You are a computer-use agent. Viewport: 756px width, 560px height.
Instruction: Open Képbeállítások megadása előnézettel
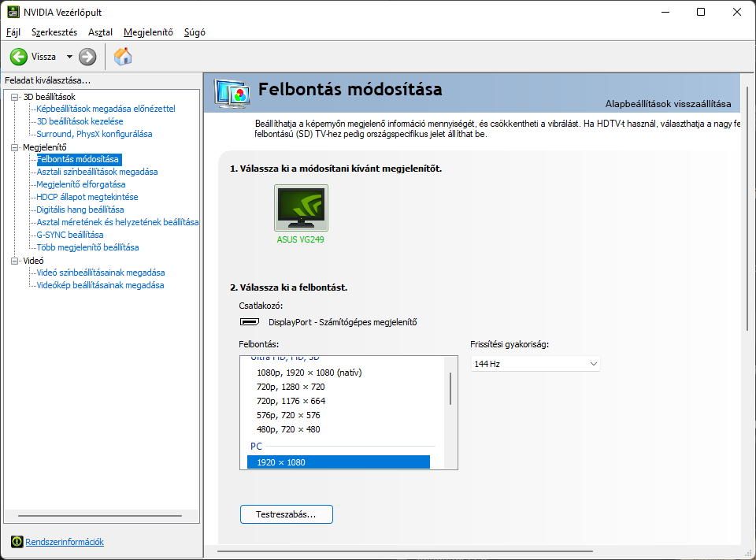coord(106,109)
